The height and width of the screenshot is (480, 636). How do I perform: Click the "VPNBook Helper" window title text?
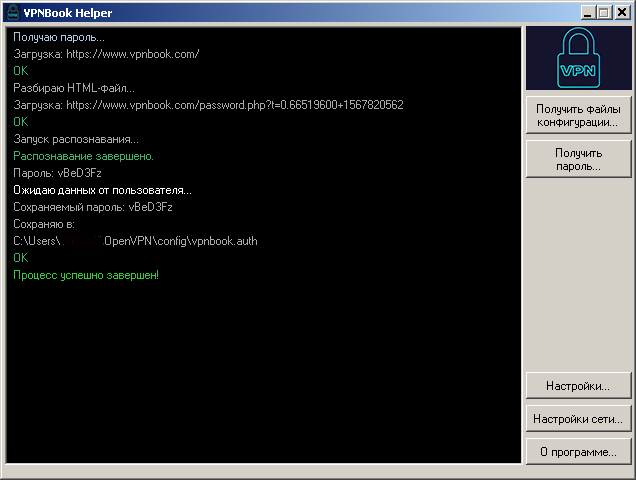[x=68, y=13]
